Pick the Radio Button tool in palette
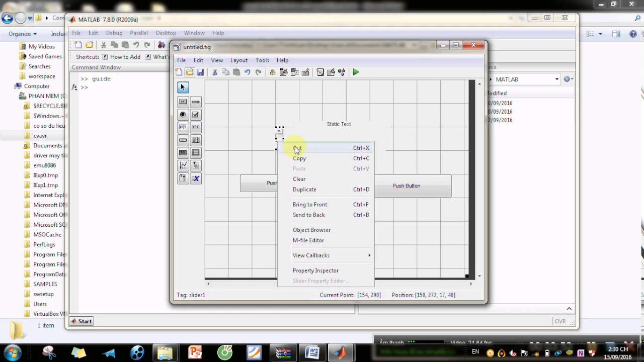This screenshot has width=644, height=362. pyautogui.click(x=183, y=115)
